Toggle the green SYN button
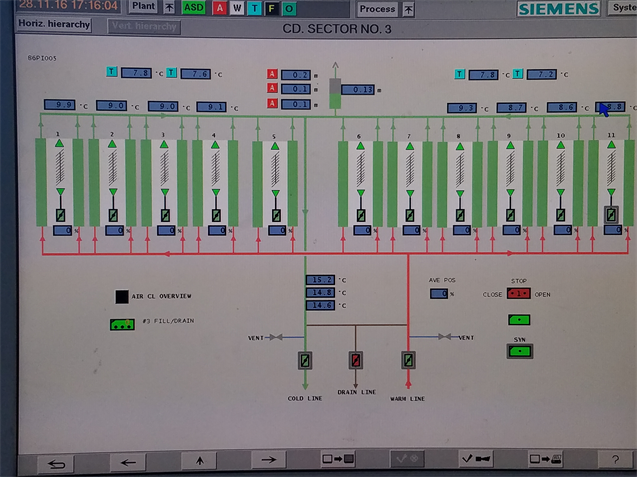This screenshot has height=477, width=637. pyautogui.click(x=519, y=351)
